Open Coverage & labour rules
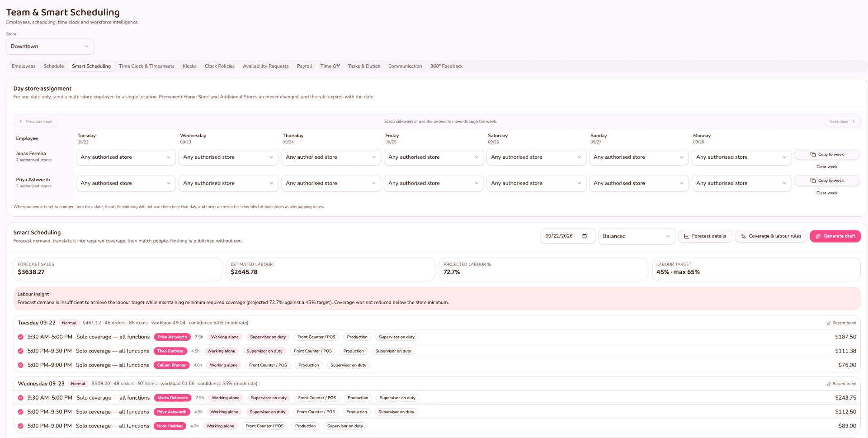 771,236
